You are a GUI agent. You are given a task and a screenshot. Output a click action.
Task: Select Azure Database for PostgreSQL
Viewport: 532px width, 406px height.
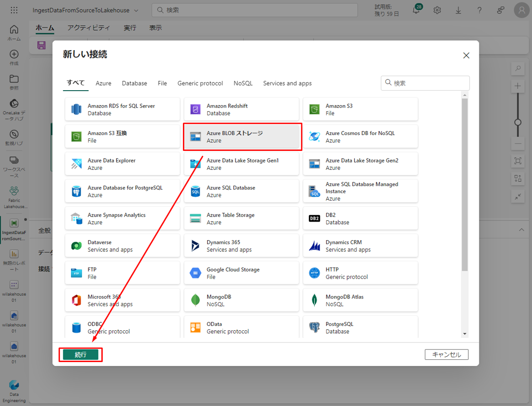[x=123, y=191]
